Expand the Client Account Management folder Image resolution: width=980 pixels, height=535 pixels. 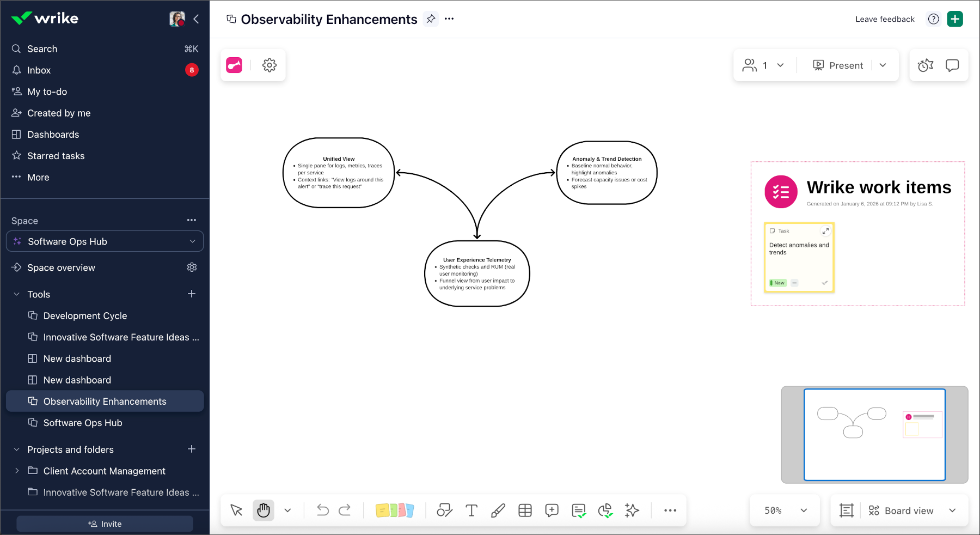(17, 471)
